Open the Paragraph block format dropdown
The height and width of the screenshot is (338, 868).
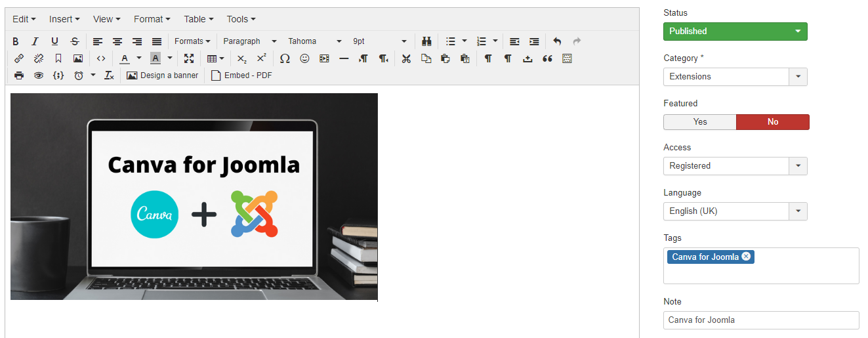pos(249,41)
